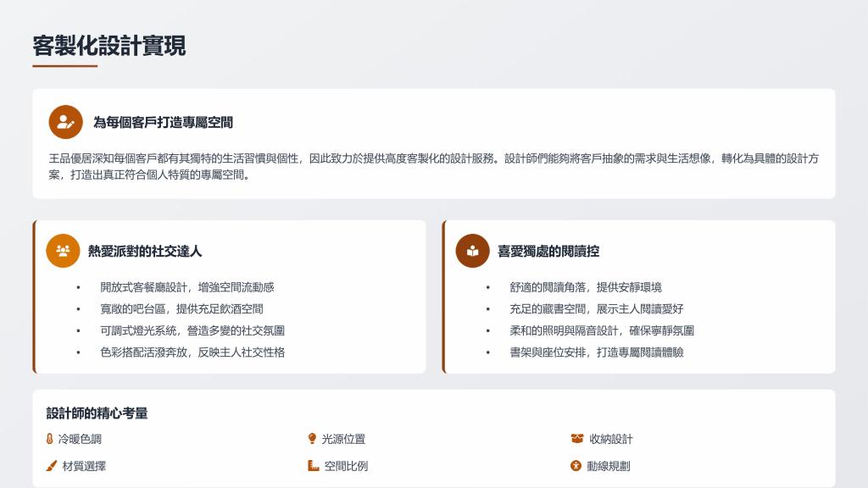
Task: Click the thermometer icon next to 冷暖色調
Action: click(50, 439)
